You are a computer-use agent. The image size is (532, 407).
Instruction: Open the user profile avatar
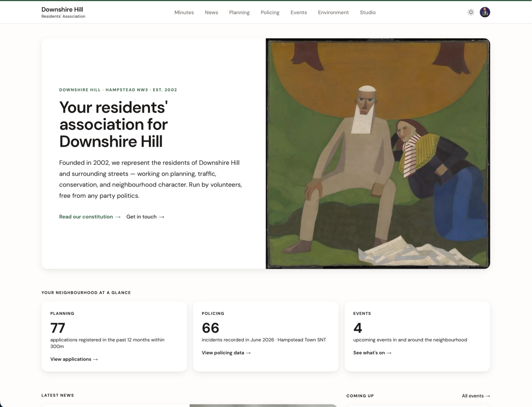click(485, 12)
